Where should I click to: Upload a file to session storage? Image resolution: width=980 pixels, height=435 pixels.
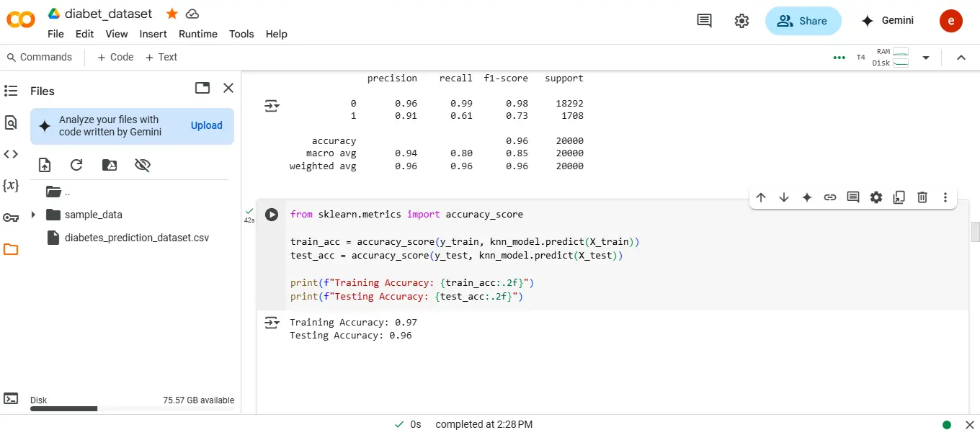45,165
